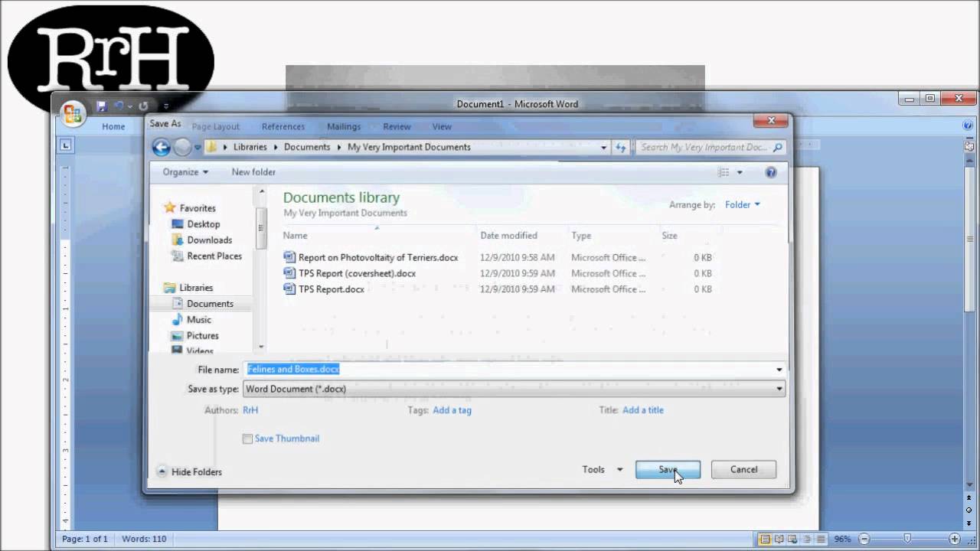Screen dimensions: 980x551
Task: Click Words: 110 in the status bar
Action: point(144,539)
